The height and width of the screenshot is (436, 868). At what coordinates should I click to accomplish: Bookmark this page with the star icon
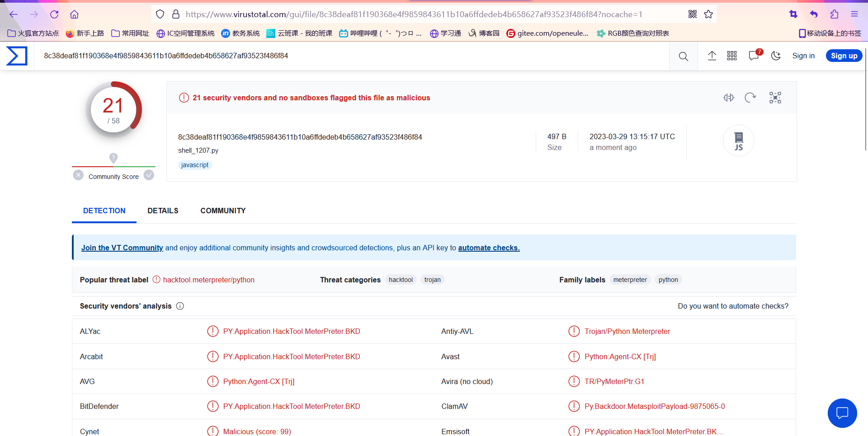pos(708,14)
